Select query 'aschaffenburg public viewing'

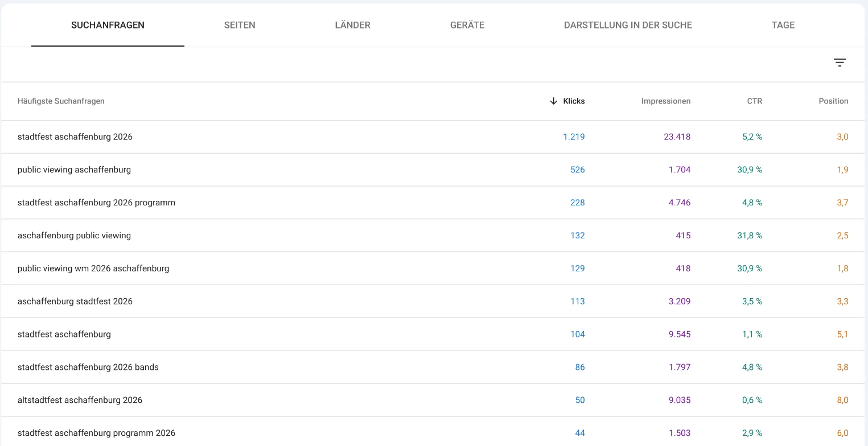pyautogui.click(x=74, y=236)
